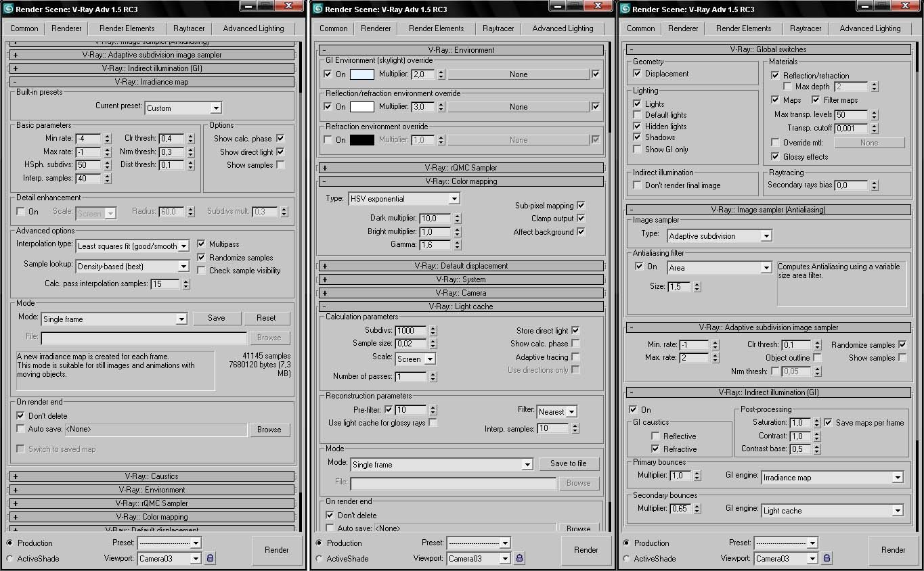Open Raytracer tab in the Global switches window

coord(806,28)
